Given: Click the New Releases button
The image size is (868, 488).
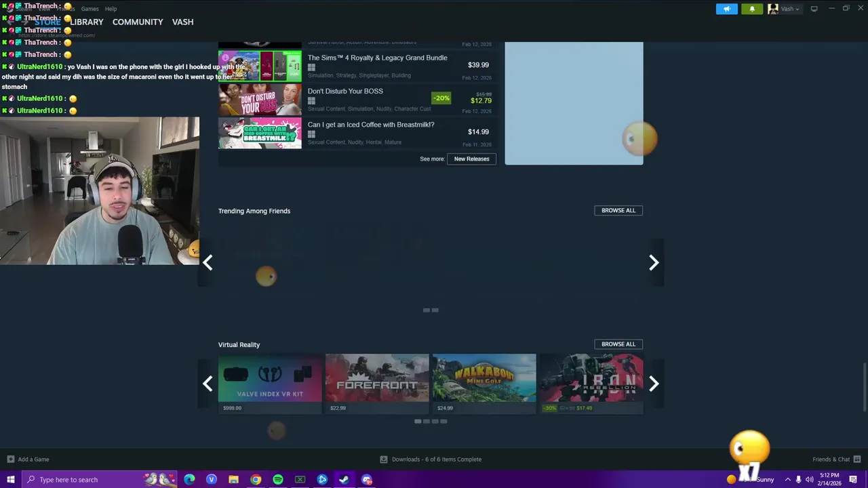Looking at the screenshot, I should (x=471, y=159).
